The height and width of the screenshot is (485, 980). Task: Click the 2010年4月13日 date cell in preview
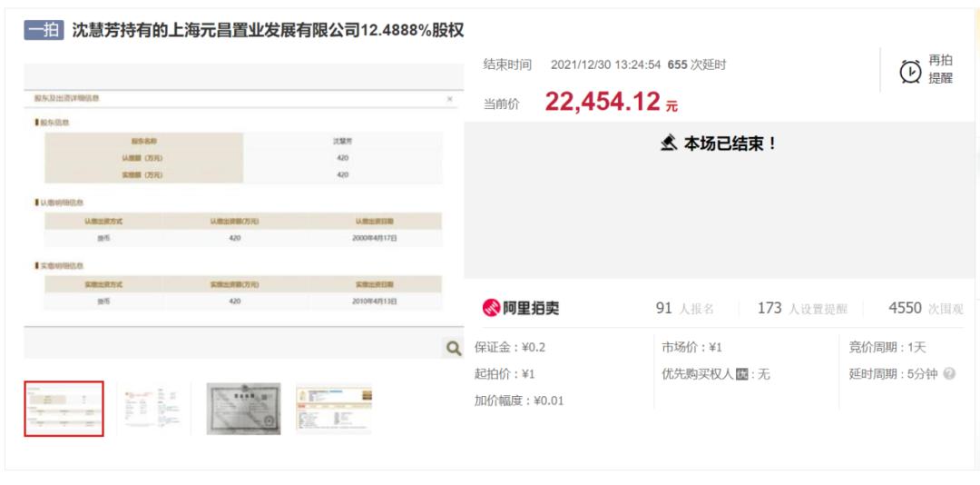pyautogui.click(x=377, y=301)
